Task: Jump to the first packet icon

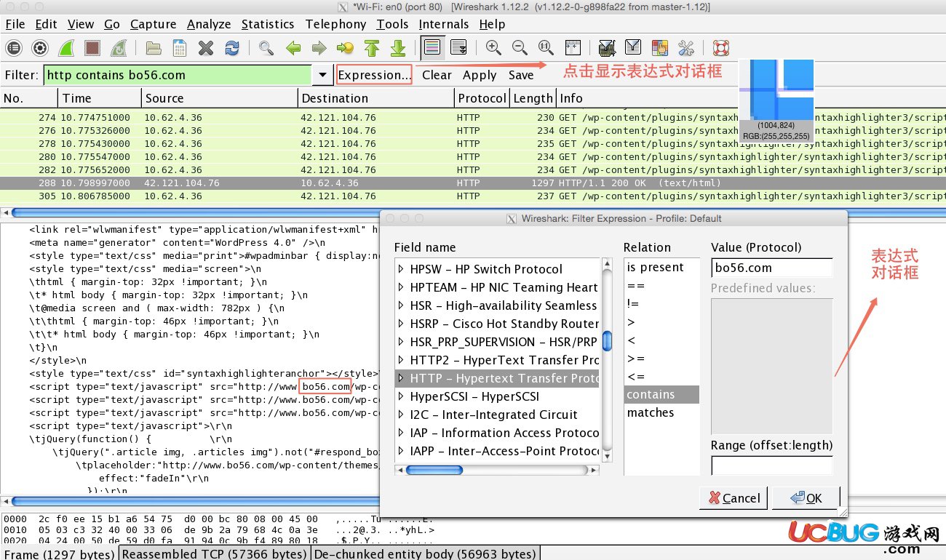Action: coord(372,48)
